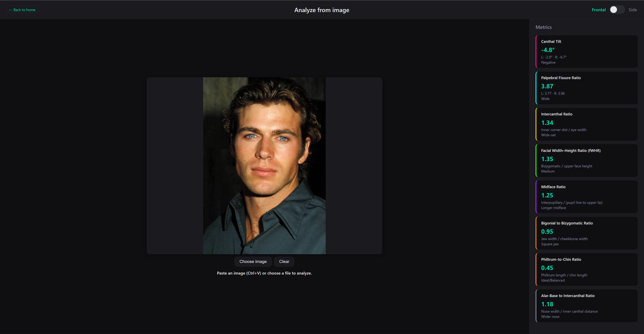Select the Frontal mode label
Image resolution: width=644 pixels, height=334 pixels.
[x=599, y=10]
